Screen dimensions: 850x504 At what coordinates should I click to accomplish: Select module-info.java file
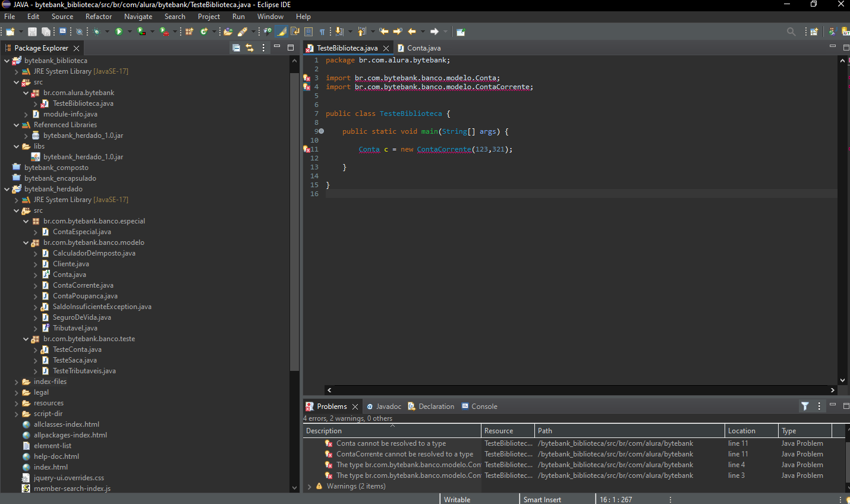(x=70, y=114)
